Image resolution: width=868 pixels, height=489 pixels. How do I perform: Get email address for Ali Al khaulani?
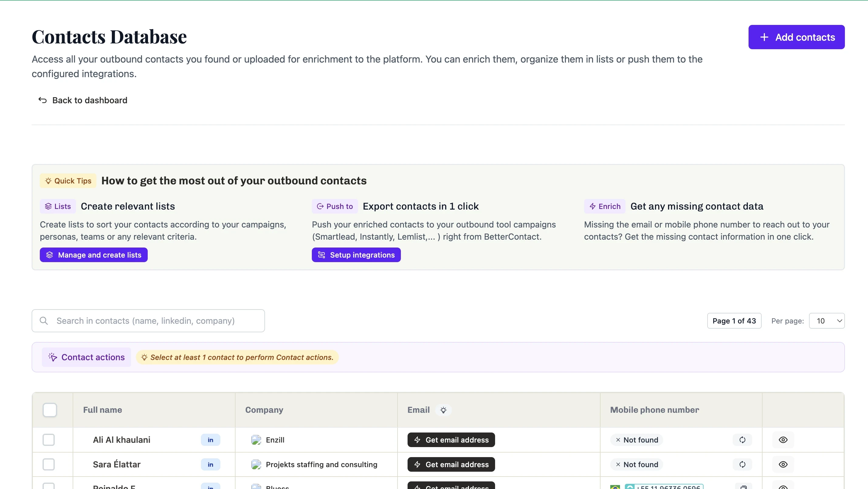point(451,440)
